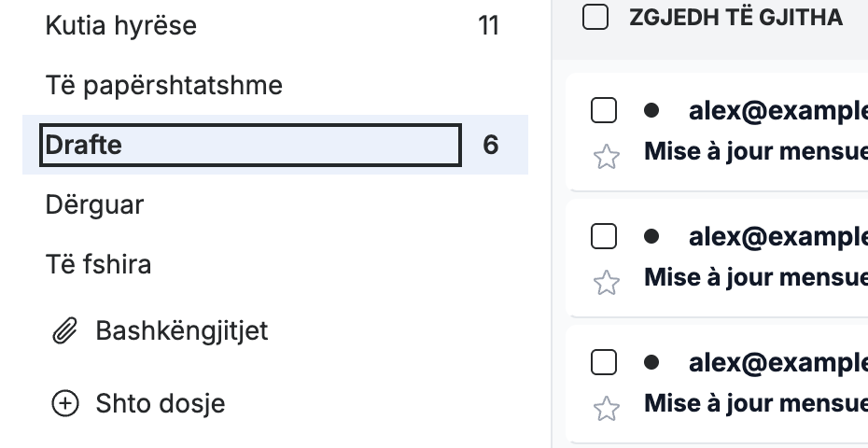Click the unread dot on the first email

click(x=651, y=111)
